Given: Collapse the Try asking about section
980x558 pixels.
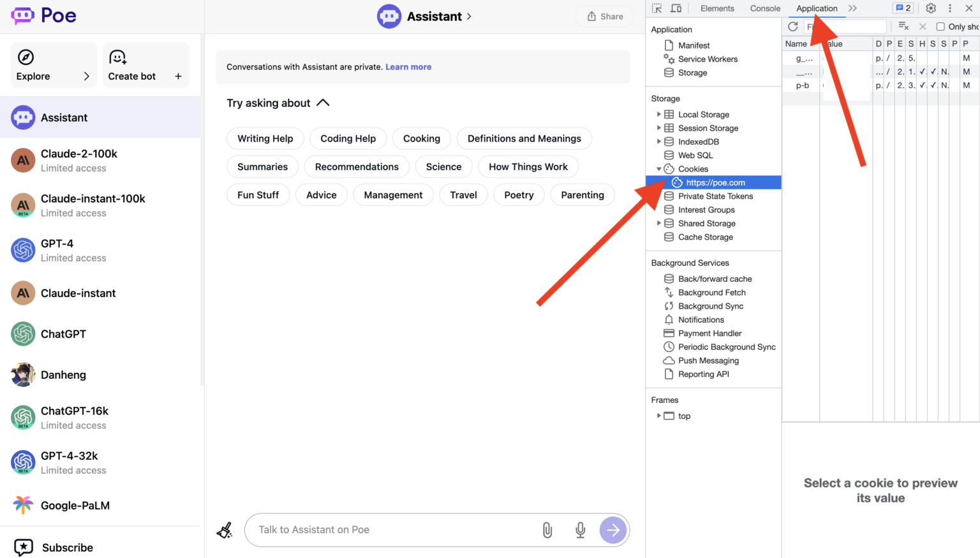Looking at the screenshot, I should (x=323, y=103).
